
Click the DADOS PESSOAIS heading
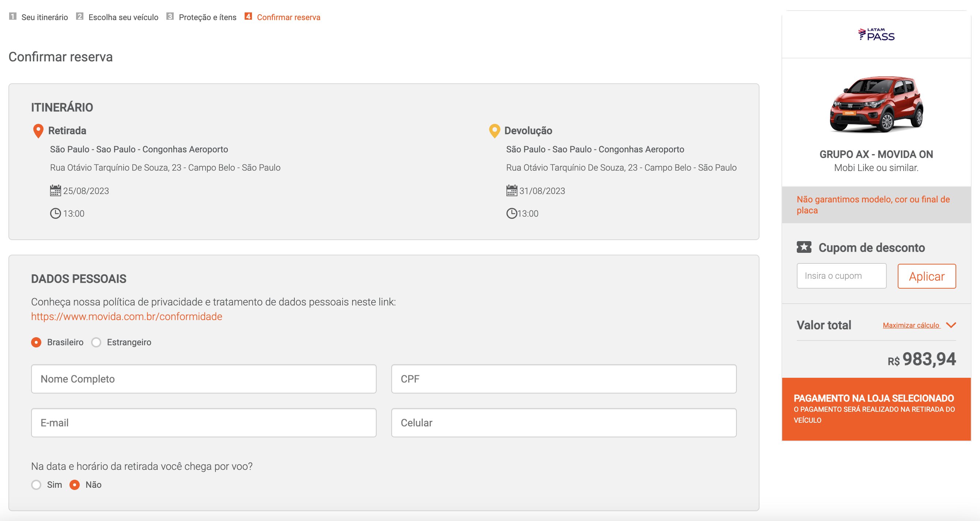click(79, 278)
